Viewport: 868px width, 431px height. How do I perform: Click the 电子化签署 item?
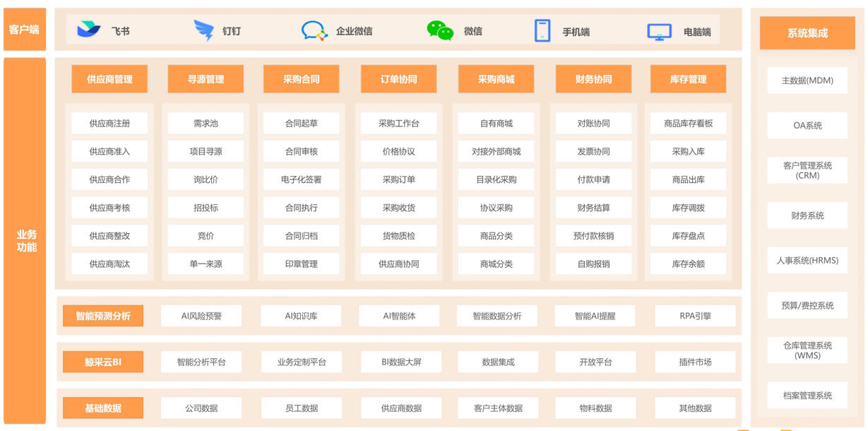301,179
